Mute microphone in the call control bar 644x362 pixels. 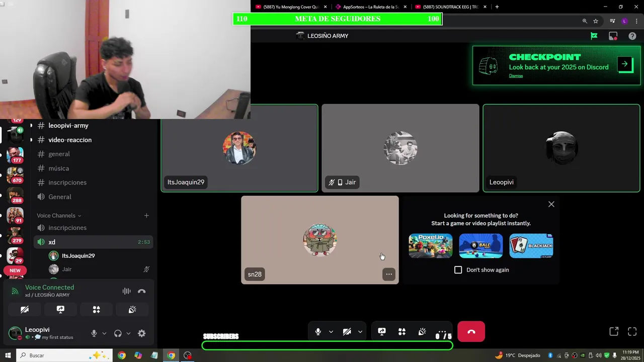pyautogui.click(x=318, y=332)
